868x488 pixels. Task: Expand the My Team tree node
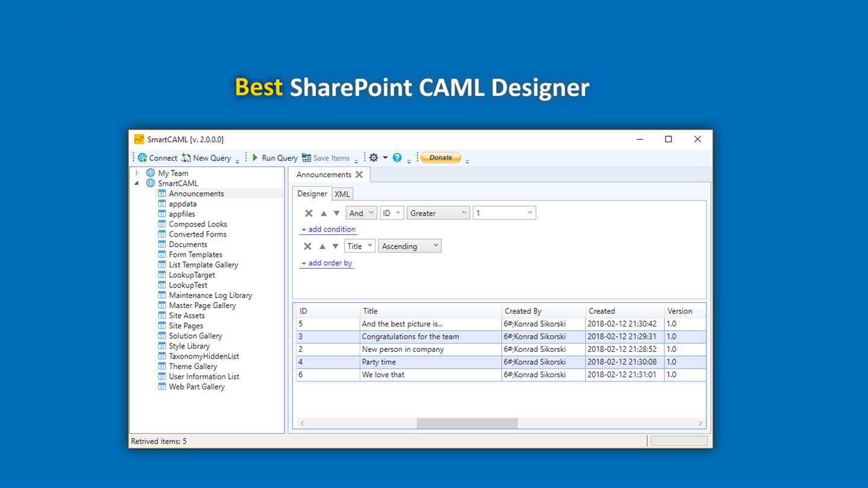click(x=137, y=173)
